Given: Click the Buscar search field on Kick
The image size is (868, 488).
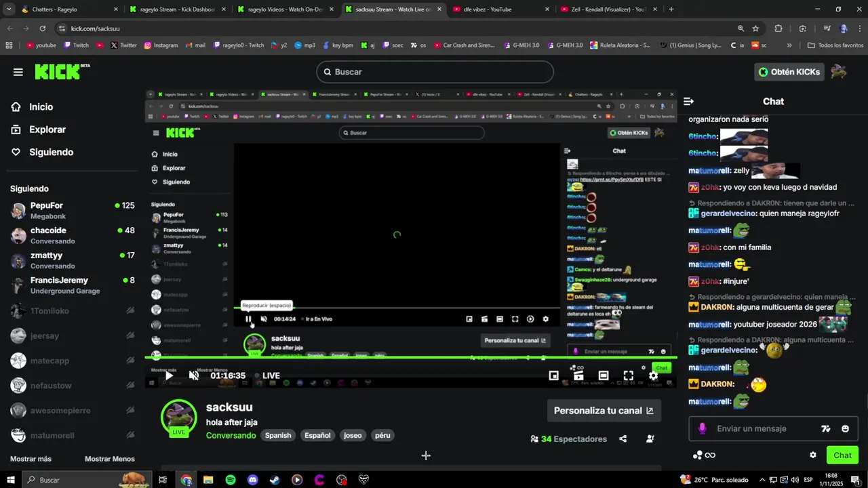Looking at the screenshot, I should coord(435,72).
